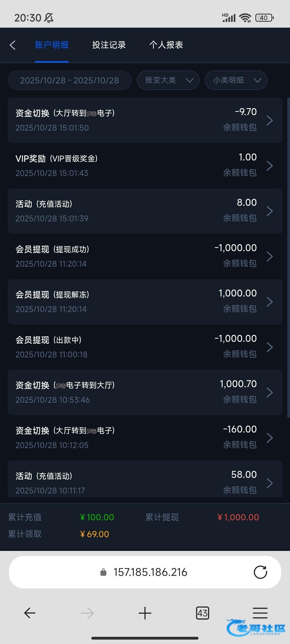Open the 1,000.70 PG电子转到大厅 record

pyautogui.click(x=145, y=392)
